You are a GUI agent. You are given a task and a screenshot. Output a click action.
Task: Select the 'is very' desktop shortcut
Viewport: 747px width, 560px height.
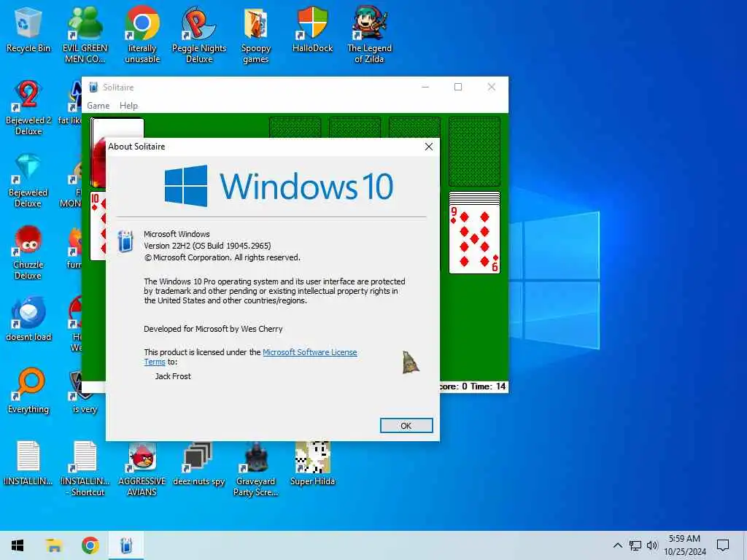coord(85,392)
